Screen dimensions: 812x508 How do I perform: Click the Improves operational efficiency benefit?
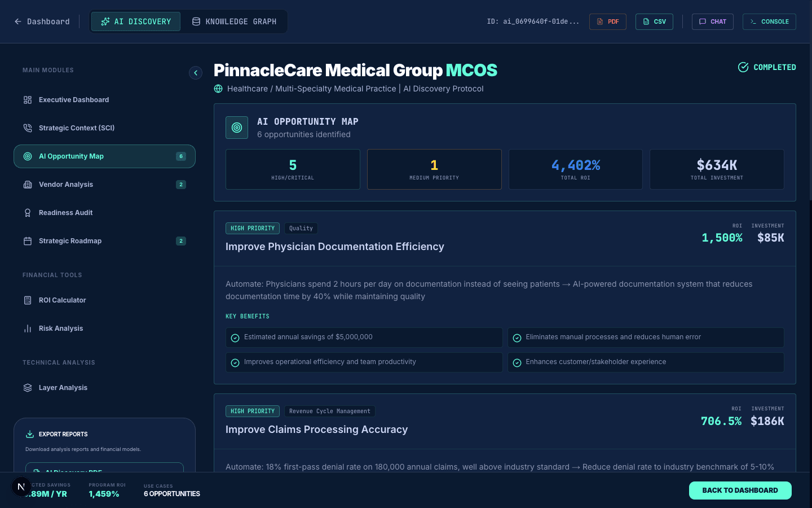pos(364,362)
